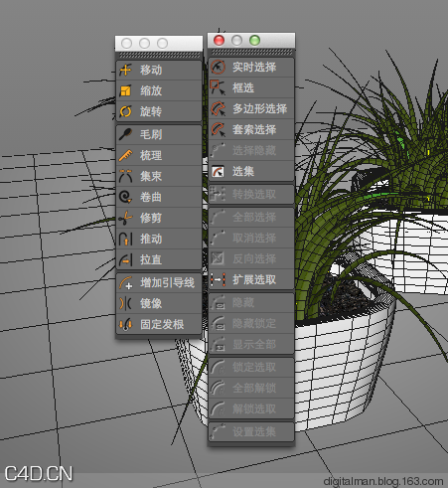Viewport: 448px width, 488px height.
Task: Select the 旋转 (Rotate) tool icon
Action: (x=125, y=111)
